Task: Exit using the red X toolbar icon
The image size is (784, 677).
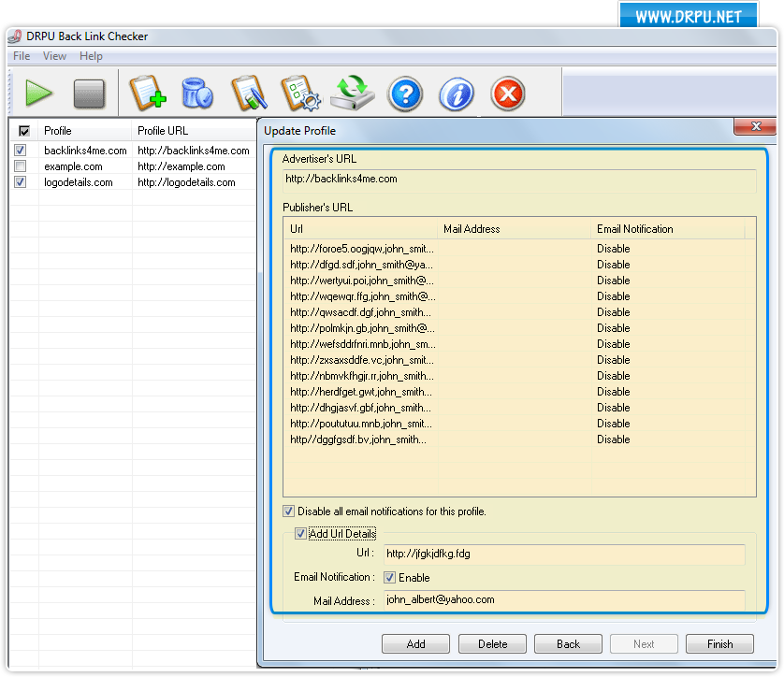Action: click(508, 94)
